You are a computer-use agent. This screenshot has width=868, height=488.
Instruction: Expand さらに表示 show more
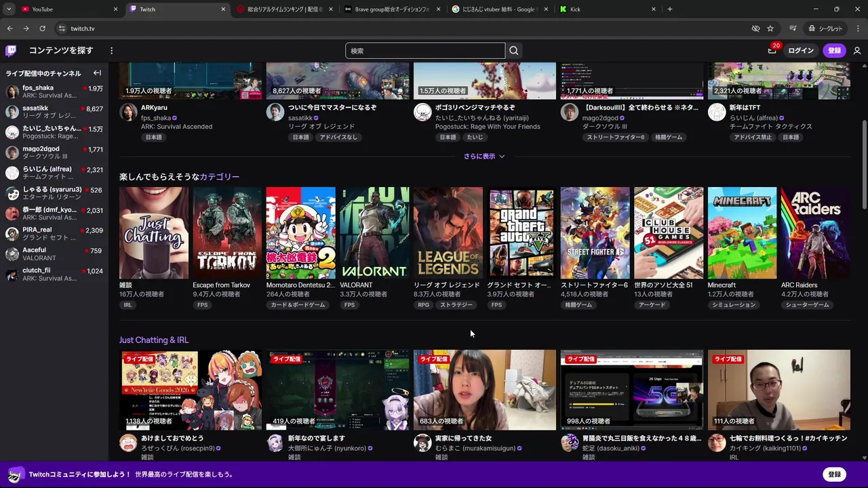pos(484,157)
